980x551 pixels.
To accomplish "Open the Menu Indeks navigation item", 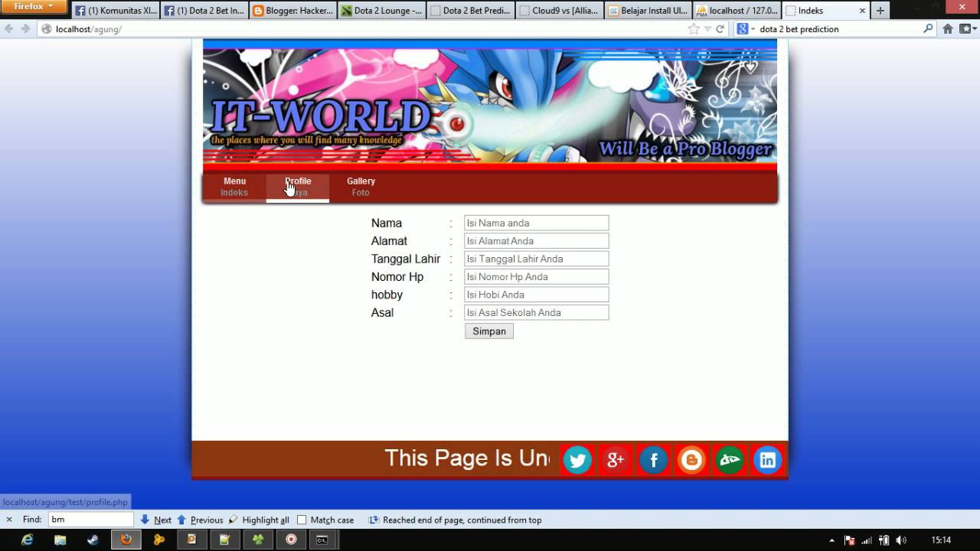I will (x=234, y=187).
